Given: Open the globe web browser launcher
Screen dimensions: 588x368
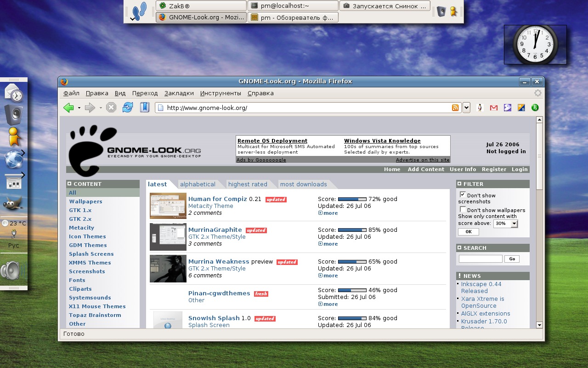Looking at the screenshot, I should click(x=14, y=159).
